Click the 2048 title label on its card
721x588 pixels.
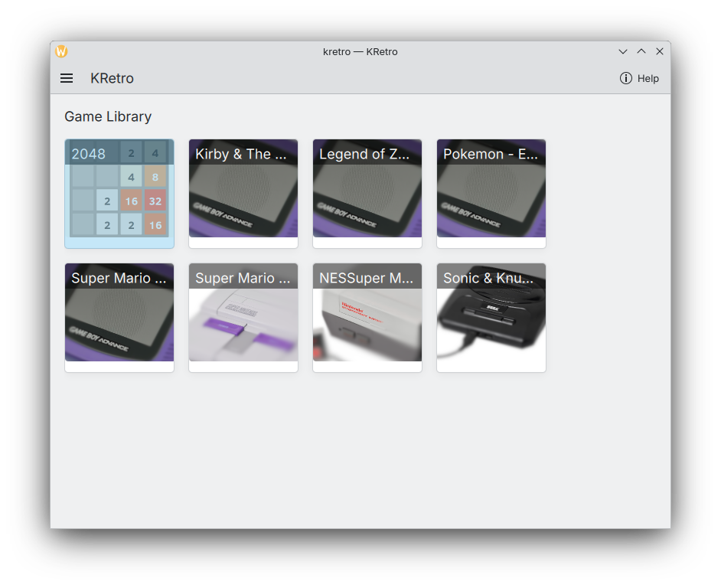(89, 154)
